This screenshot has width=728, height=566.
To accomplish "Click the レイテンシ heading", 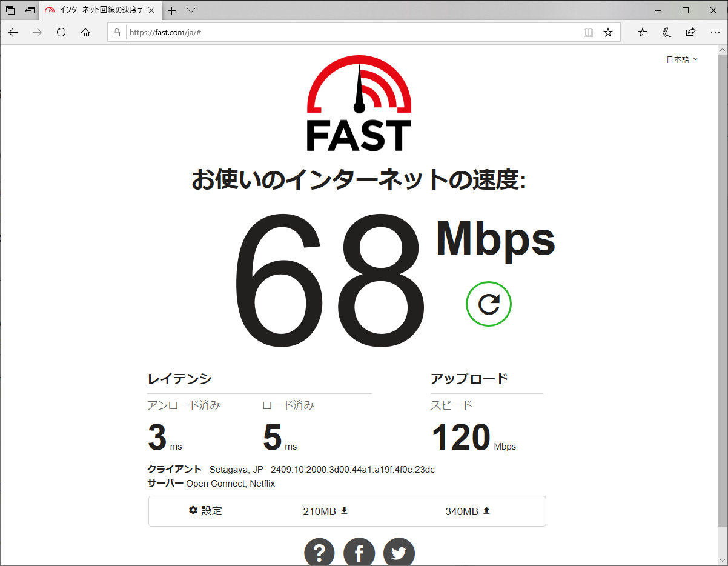I will pos(180,379).
